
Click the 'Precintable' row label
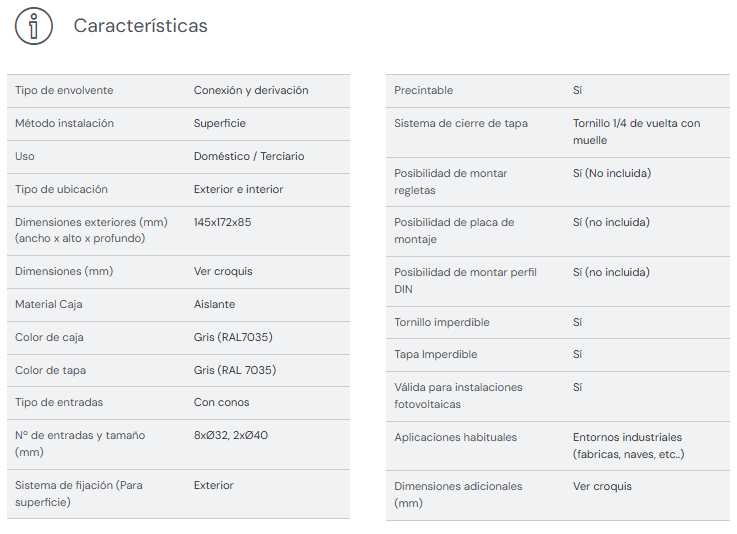[x=423, y=90]
